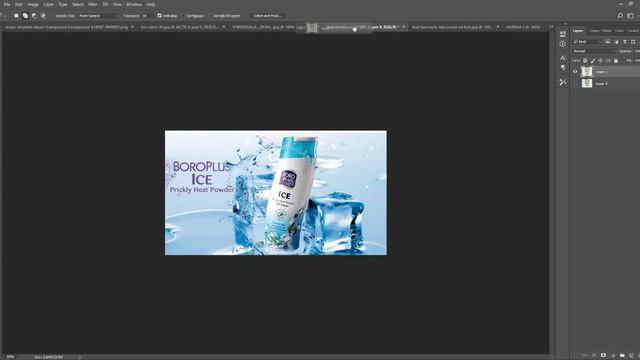The image size is (640, 360).
Task: Switch to the Channels panel tab
Action: click(594, 31)
